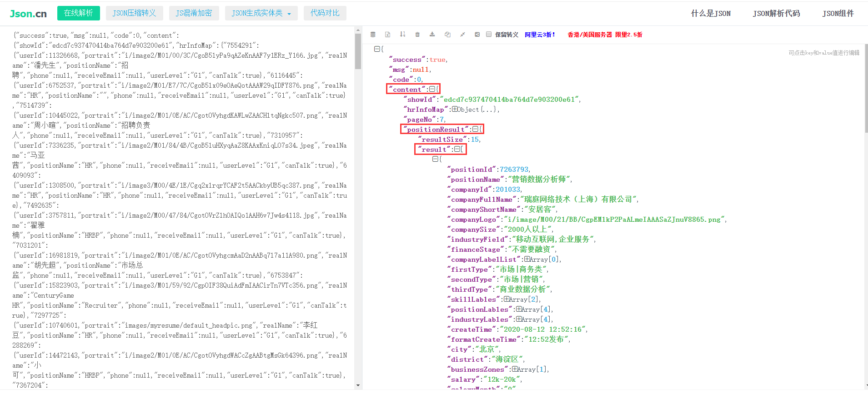
Task: Click the compress arrows icon
Action: coord(462,35)
